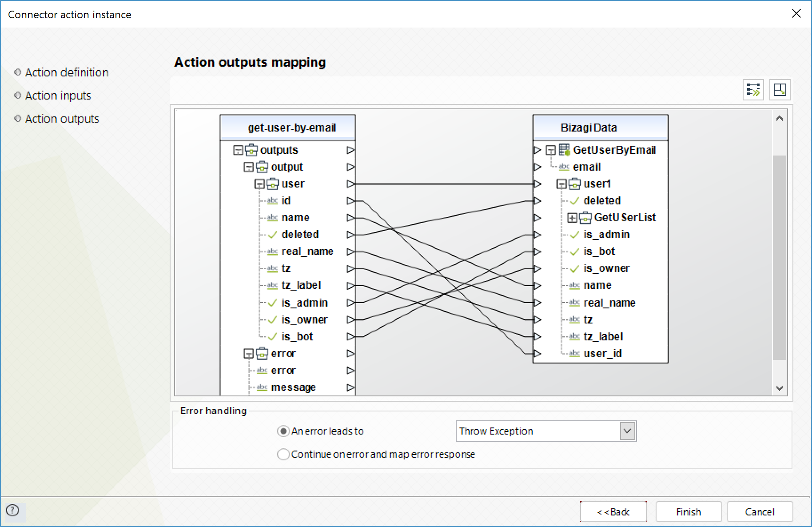Image resolution: width=812 pixels, height=527 pixels.
Task: Click the auto-map toolbar icon
Action: pyautogui.click(x=753, y=90)
